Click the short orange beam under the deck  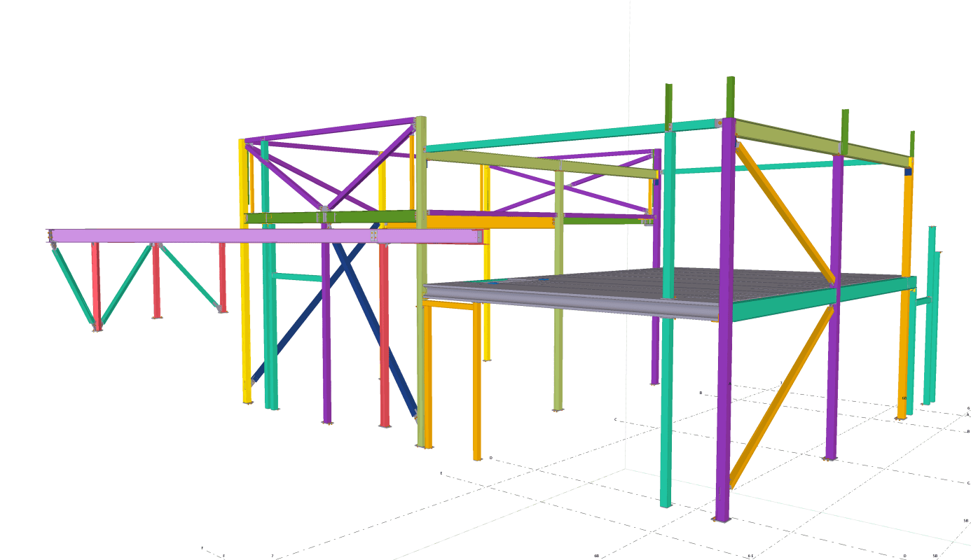(x=450, y=304)
